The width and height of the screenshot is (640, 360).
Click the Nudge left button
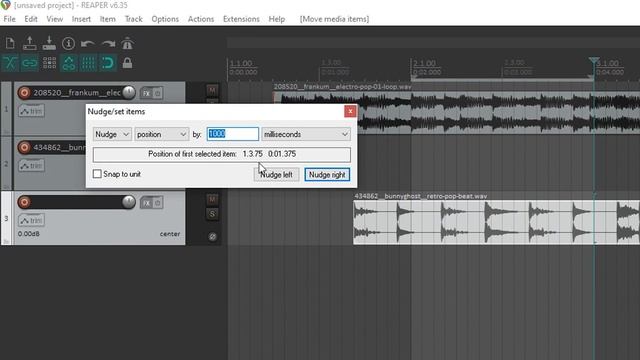(276, 175)
